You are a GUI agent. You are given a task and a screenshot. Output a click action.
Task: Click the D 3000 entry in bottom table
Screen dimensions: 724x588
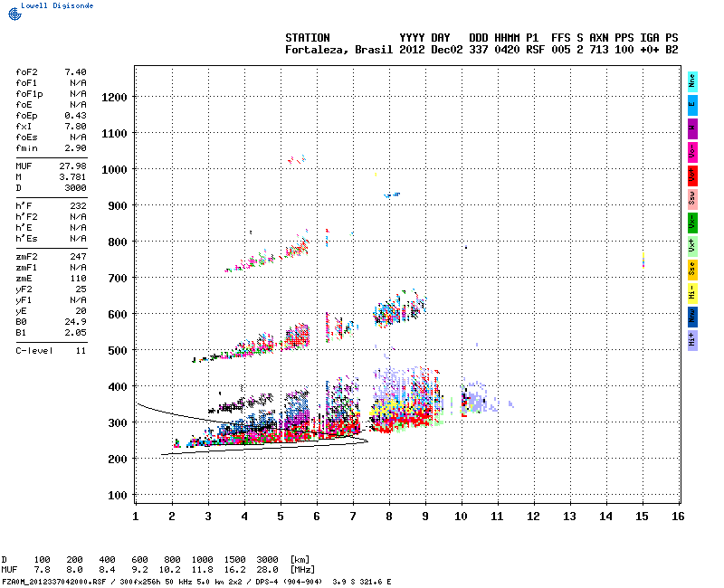pos(267,560)
